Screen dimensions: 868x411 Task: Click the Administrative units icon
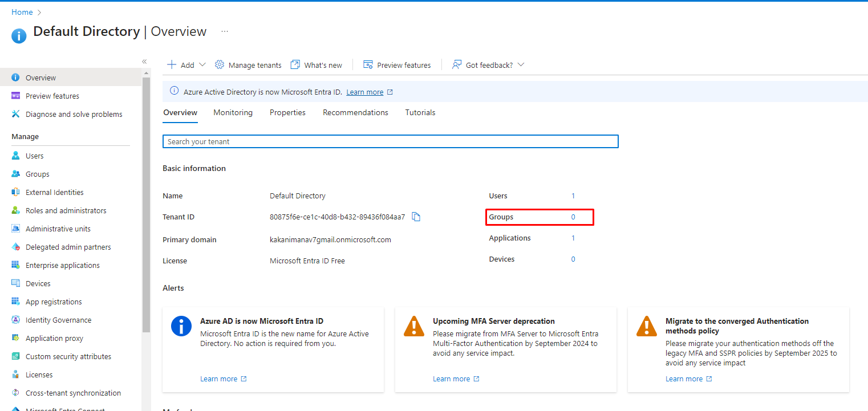(15, 229)
